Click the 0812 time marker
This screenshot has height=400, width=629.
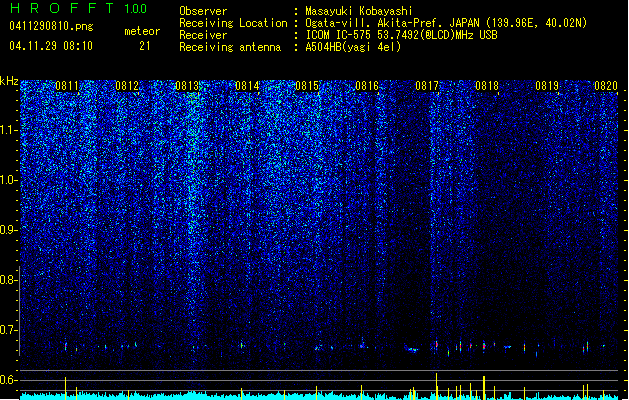click(127, 86)
